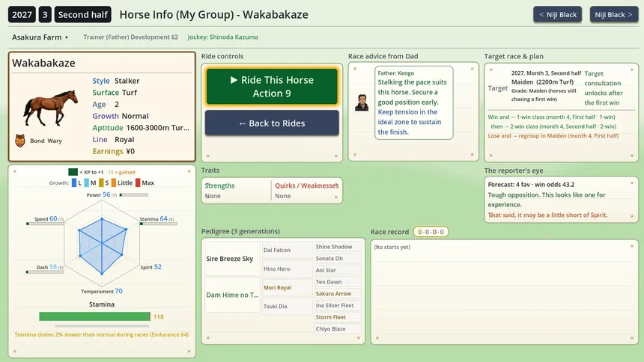The width and height of the screenshot is (644, 362).
Task: Expand the Asakura Farm arrow
Action: point(67,37)
